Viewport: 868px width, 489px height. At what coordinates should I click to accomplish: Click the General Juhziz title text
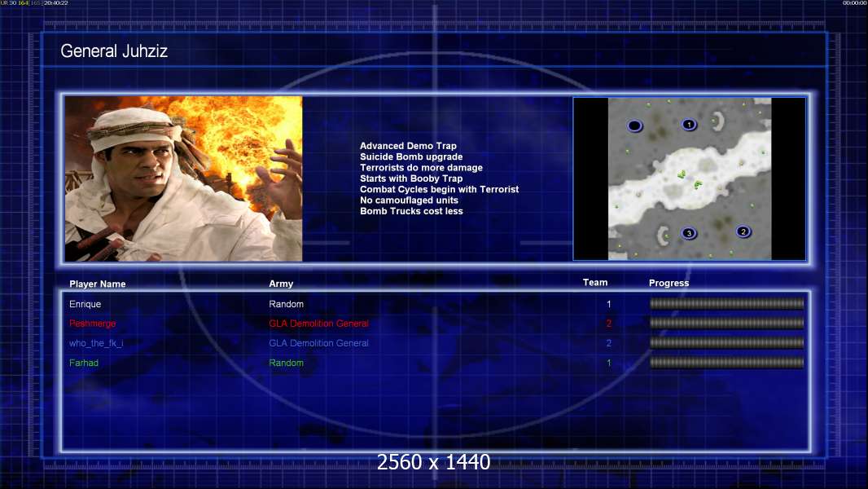pos(114,51)
